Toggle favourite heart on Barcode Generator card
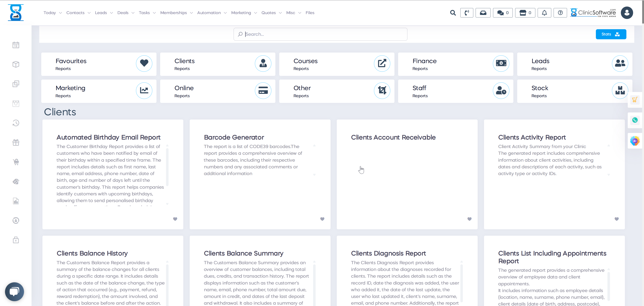The width and height of the screenshot is (644, 306). 322,219
